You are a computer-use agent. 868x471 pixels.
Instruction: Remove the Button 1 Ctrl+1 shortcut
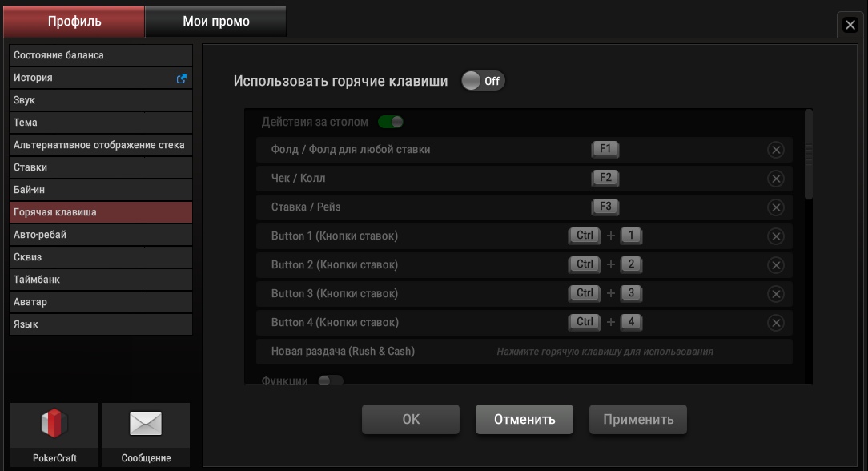point(776,236)
